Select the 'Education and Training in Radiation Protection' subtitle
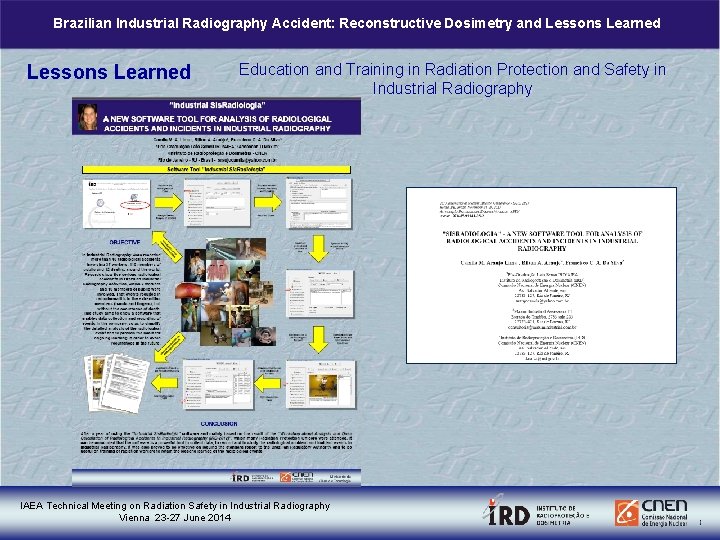 (452, 79)
